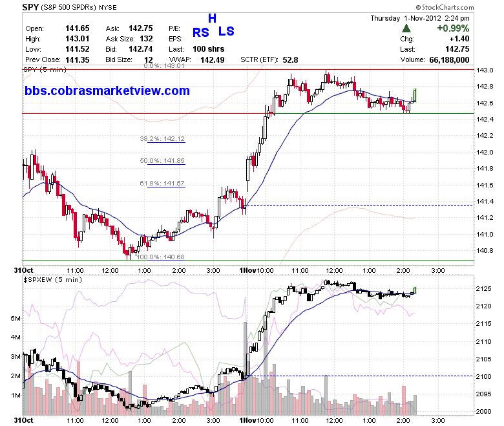Select the 61.8%: 141.57 Fibonacci level
This screenshot has height=426, width=504.
click(x=162, y=183)
